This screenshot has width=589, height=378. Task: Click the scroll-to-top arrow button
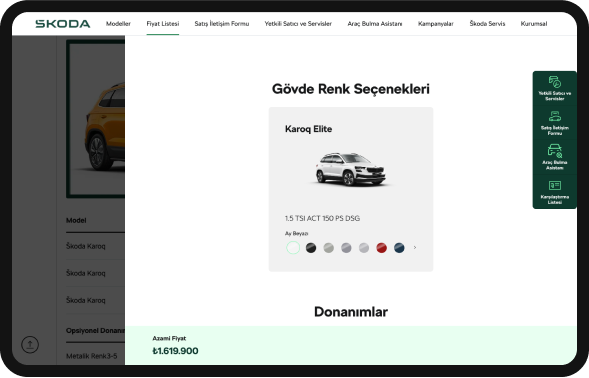pos(30,344)
